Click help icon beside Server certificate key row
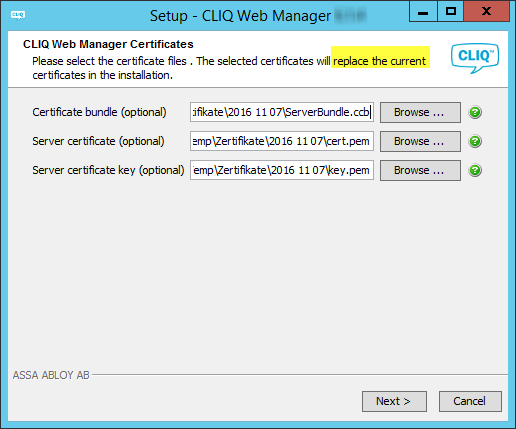 coord(475,170)
